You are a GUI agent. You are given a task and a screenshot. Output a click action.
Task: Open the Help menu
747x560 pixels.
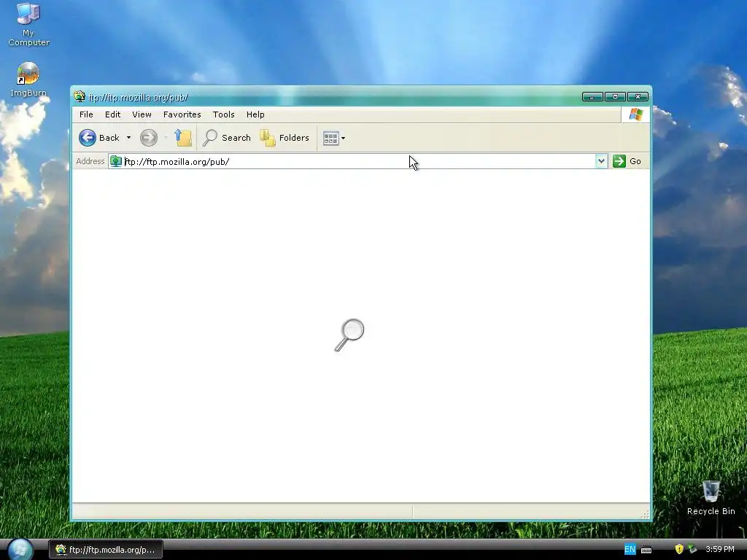[x=255, y=114]
